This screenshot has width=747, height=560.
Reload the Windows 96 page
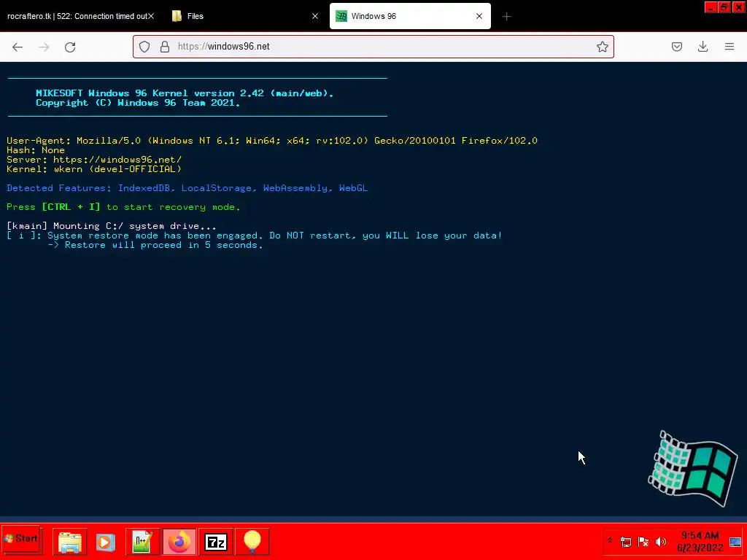(70, 47)
